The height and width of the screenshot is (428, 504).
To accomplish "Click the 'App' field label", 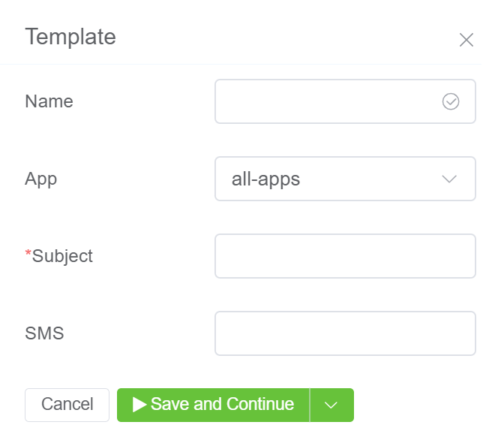I will 41,179.
